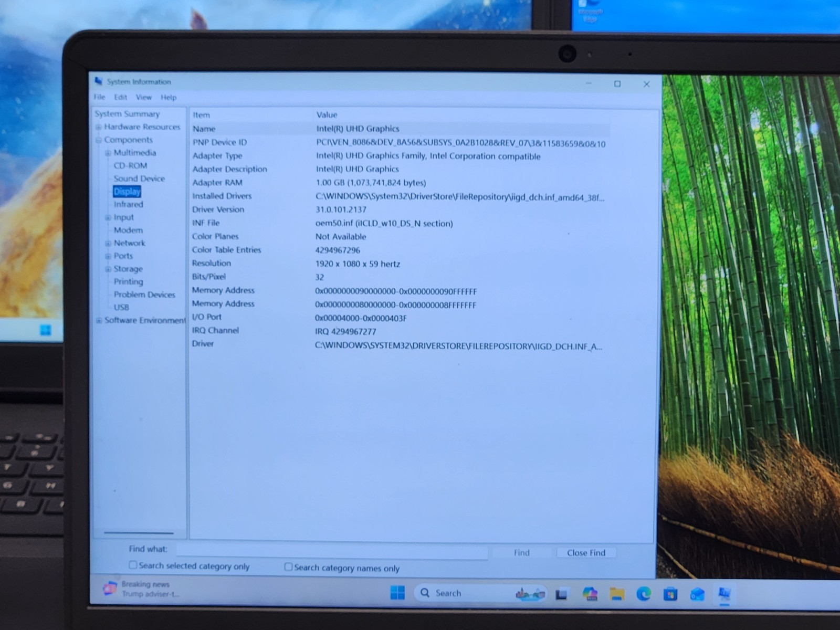Open File Explorer from the taskbar
The height and width of the screenshot is (630, 840).
617,594
